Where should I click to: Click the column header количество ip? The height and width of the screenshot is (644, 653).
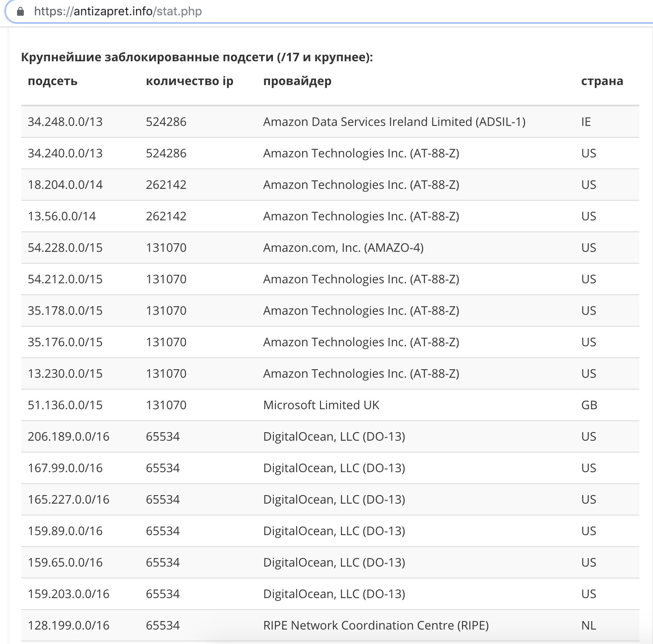190,81
